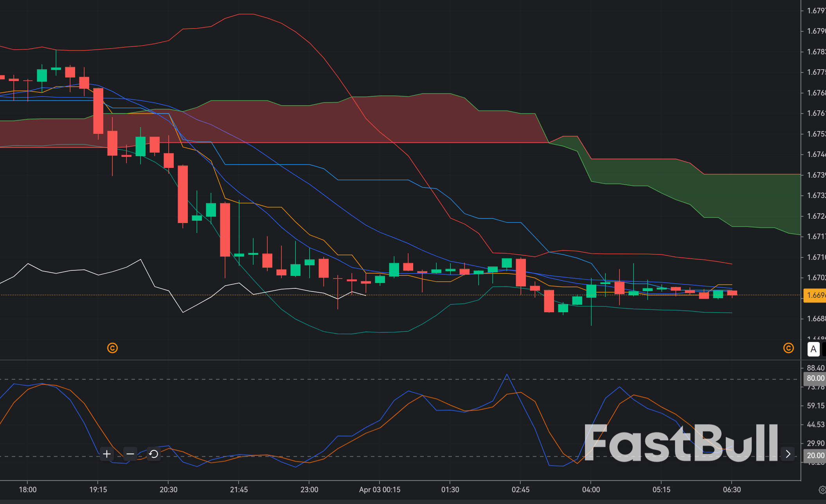Zoom in using the plus button
The image size is (826, 504).
106,454
